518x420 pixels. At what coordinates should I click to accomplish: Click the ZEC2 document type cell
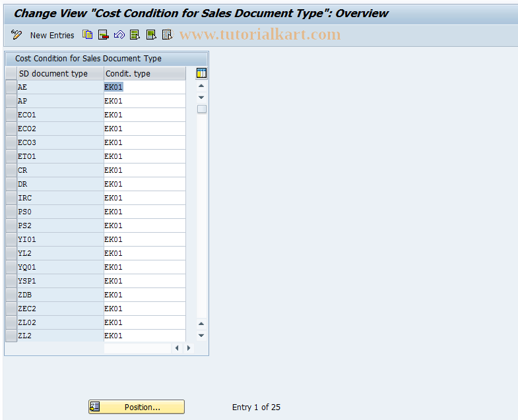pos(60,309)
